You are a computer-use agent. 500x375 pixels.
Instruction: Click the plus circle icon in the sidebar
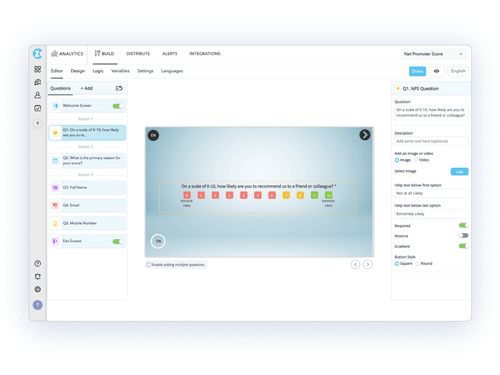pyautogui.click(x=38, y=123)
